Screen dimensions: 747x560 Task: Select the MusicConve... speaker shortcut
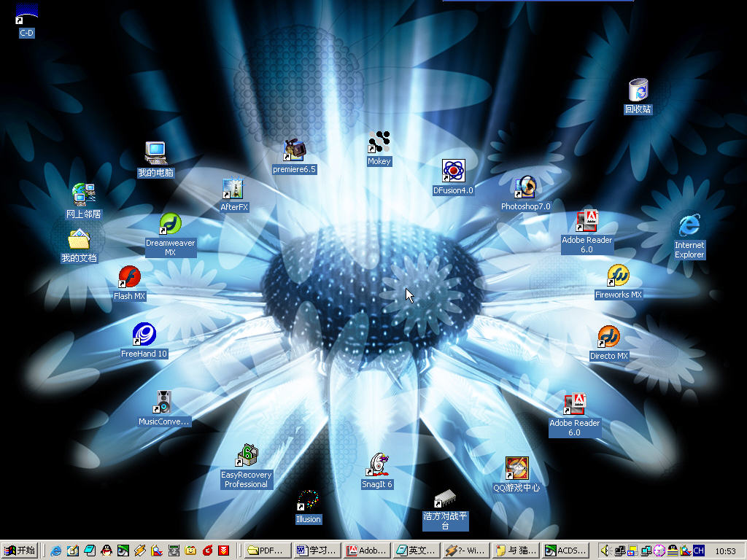tap(164, 408)
